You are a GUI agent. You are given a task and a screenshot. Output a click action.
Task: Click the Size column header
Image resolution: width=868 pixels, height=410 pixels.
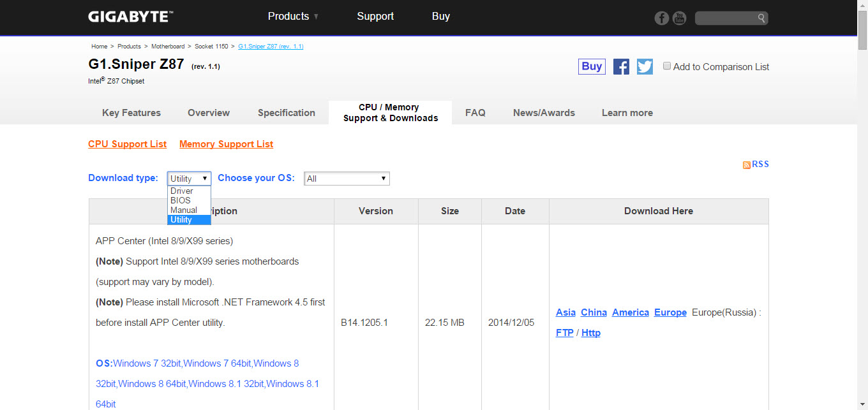tap(450, 211)
